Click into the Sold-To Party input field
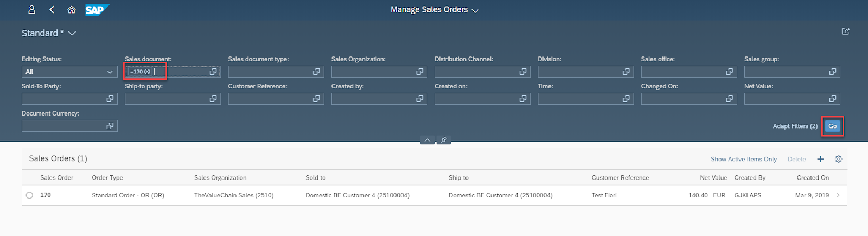Viewport: 868px width, 236px height. 63,99
